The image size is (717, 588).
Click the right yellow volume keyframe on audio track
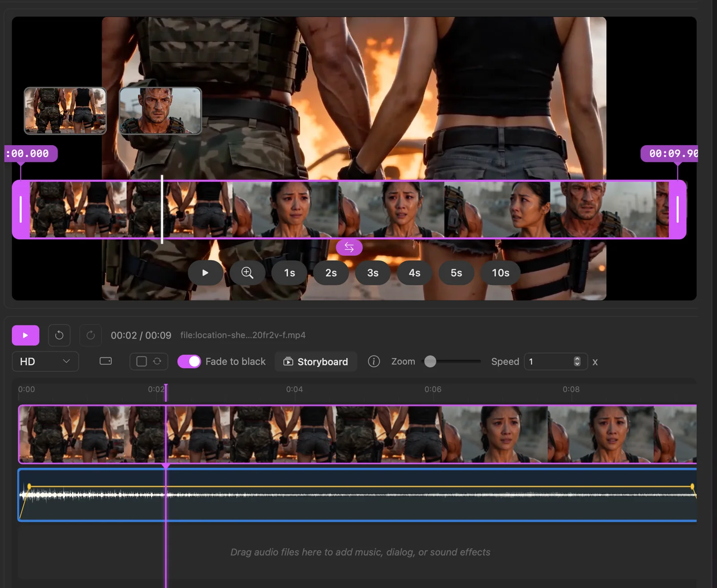692,486
